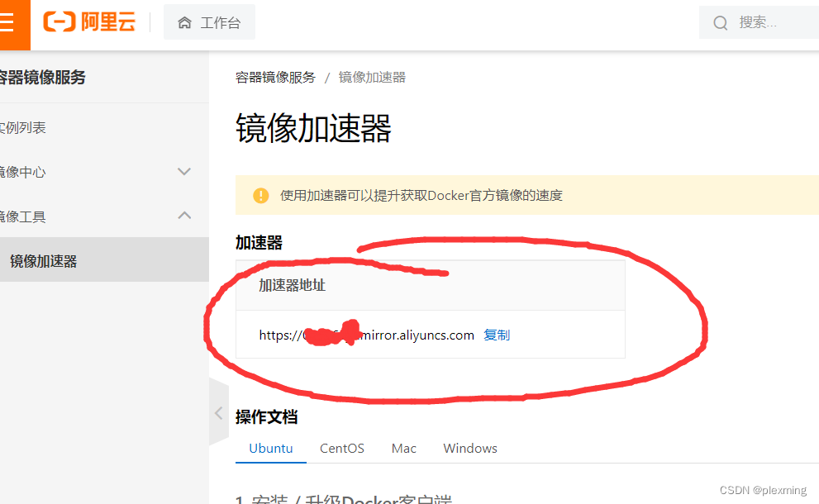The width and height of the screenshot is (819, 504).
Task: Collapse the 镜像工具 sidebar chevron
Action: coord(183,215)
